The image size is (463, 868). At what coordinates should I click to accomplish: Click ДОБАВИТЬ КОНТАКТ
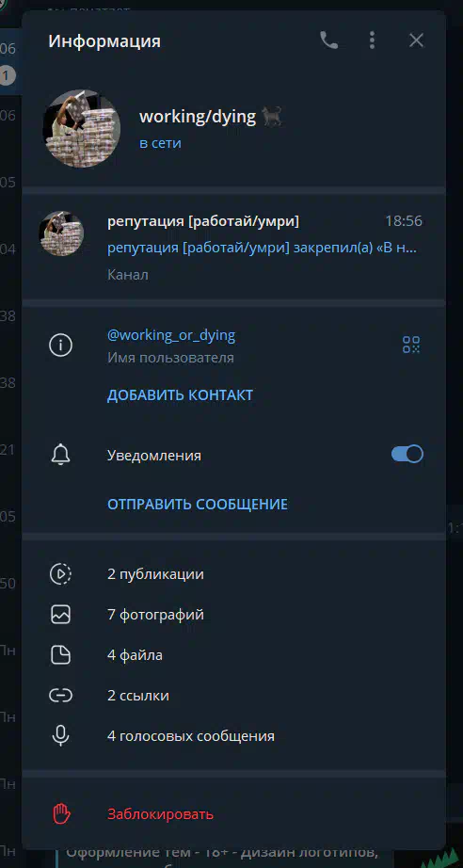pos(180,395)
